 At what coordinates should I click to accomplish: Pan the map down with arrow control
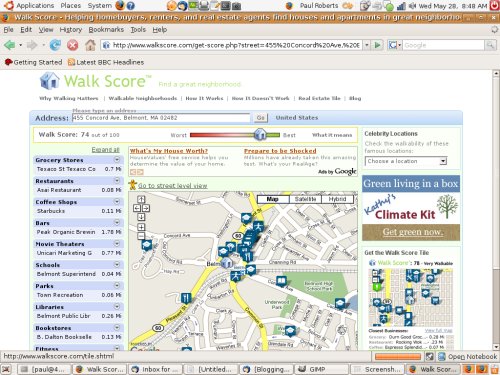[141, 217]
